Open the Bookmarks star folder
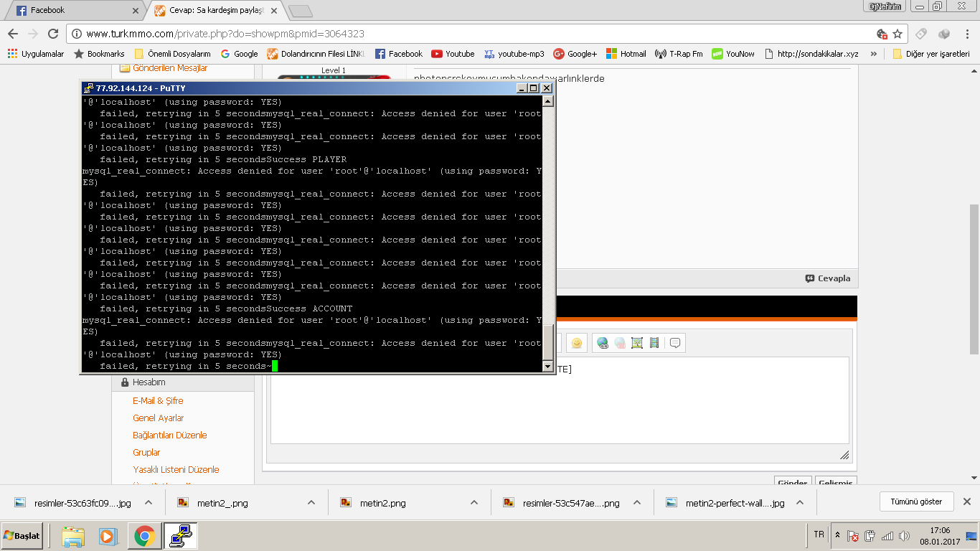This screenshot has width=980, height=551. pyautogui.click(x=99, y=54)
